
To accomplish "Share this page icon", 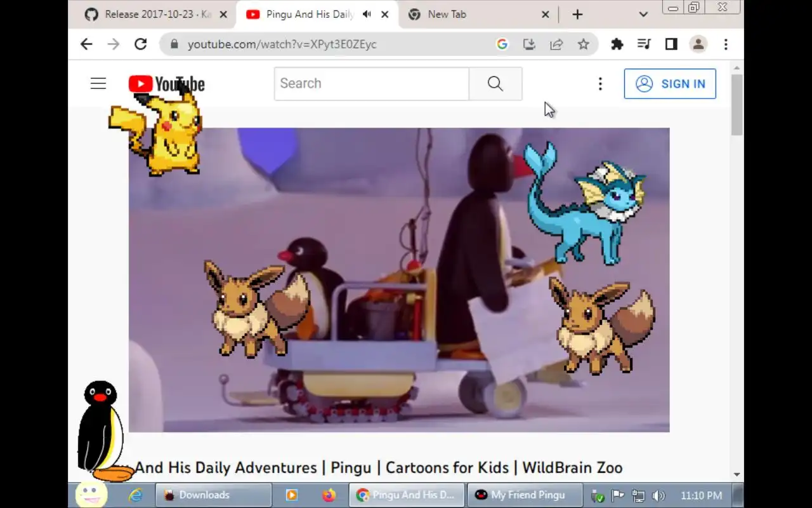I will (x=556, y=44).
